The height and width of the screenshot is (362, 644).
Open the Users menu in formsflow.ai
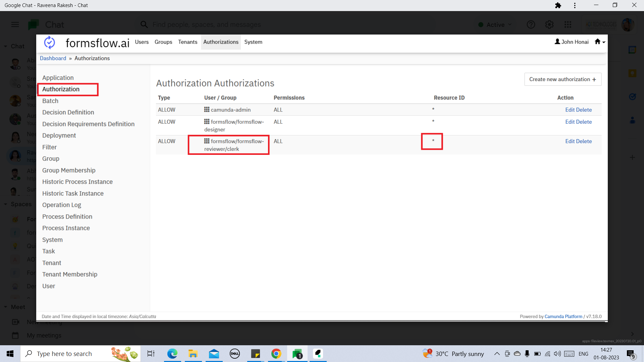142,42
